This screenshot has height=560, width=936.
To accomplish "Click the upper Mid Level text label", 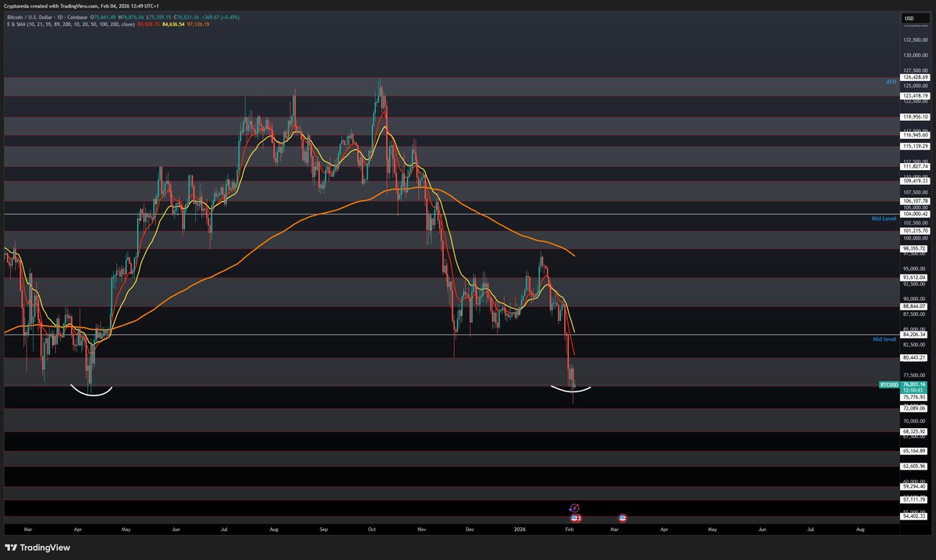I will pyautogui.click(x=885, y=218).
